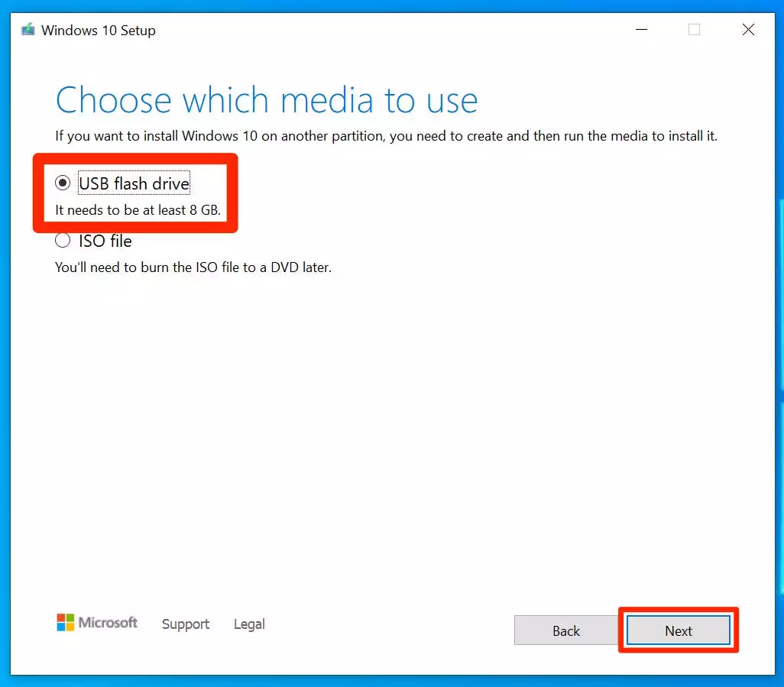Viewport: 784px width, 687px height.
Task: Select the USB flash drive radio button
Action: (x=63, y=183)
